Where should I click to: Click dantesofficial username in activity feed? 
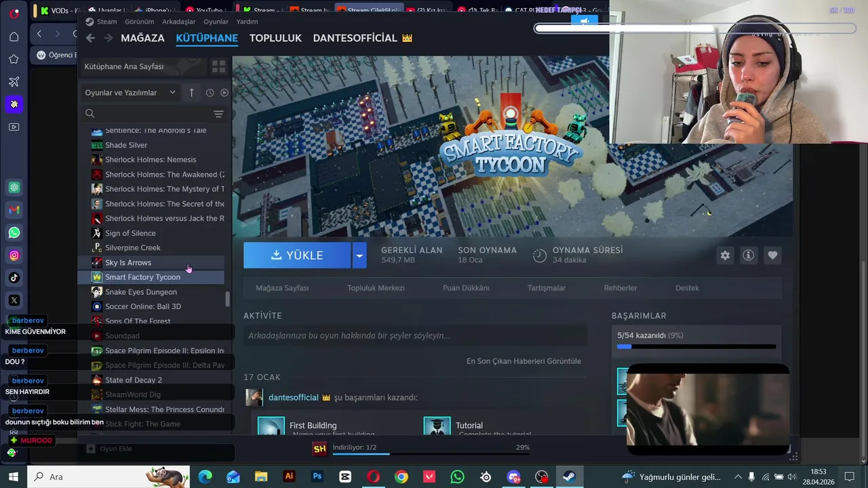(293, 397)
